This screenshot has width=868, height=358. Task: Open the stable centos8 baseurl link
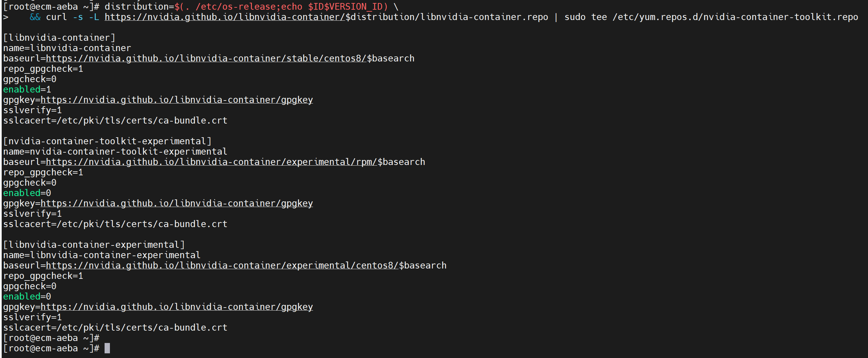click(x=206, y=58)
